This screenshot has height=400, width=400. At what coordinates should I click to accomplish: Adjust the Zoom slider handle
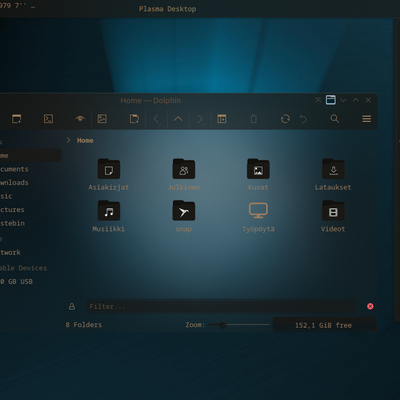pos(223,325)
